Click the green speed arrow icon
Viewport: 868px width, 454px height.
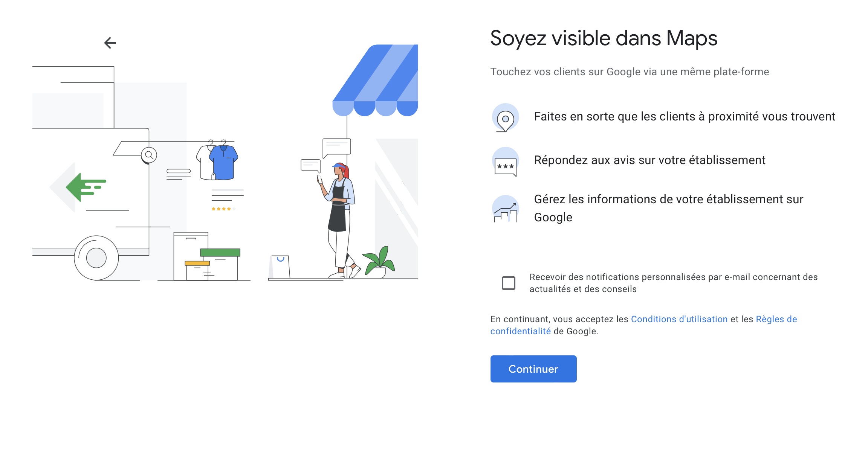tap(86, 187)
